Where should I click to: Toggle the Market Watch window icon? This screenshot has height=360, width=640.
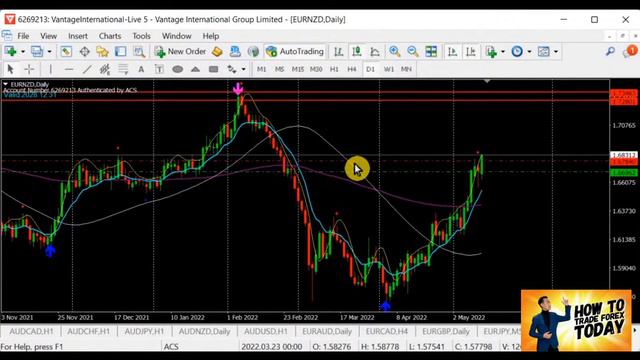pos(66,51)
